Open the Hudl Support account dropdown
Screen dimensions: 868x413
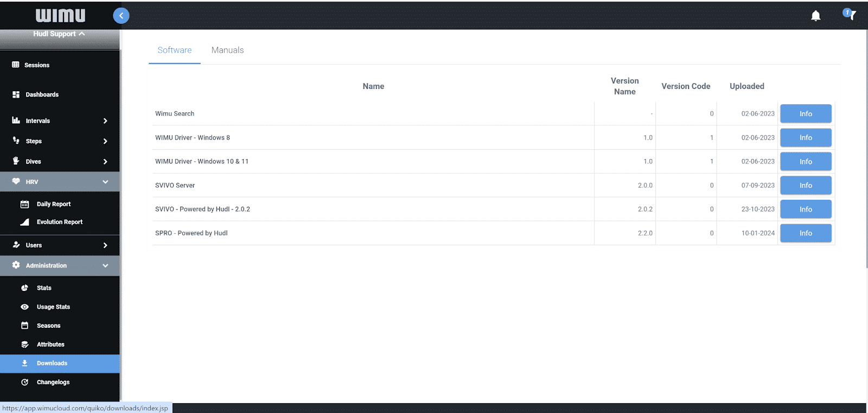point(59,34)
